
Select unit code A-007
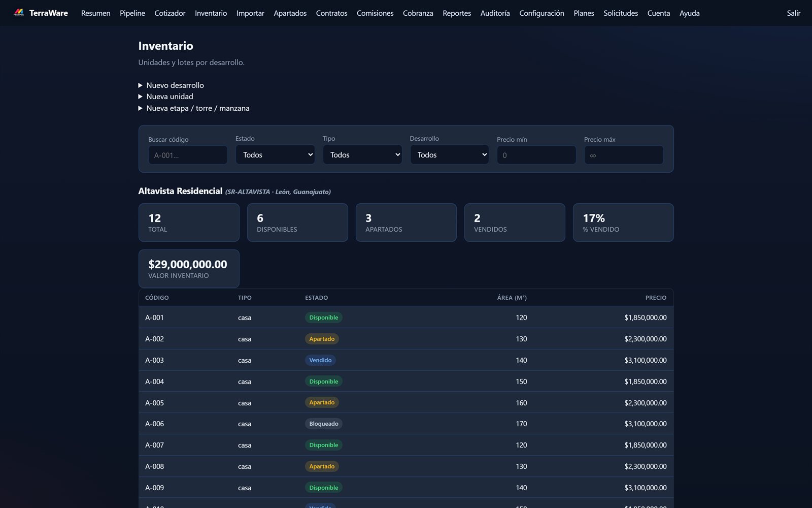[x=154, y=445]
